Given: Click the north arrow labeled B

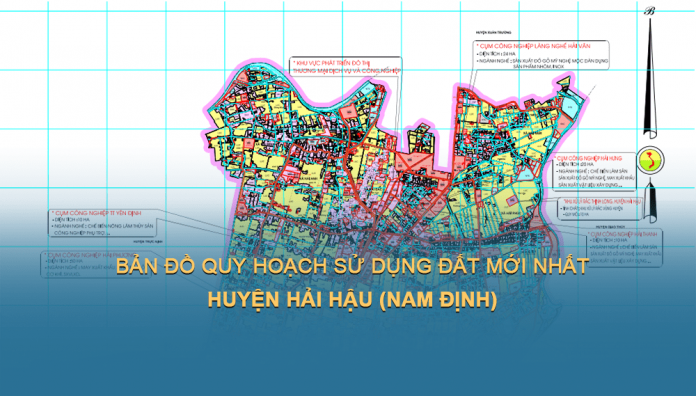Looking at the screenshot, I should pos(650,72).
